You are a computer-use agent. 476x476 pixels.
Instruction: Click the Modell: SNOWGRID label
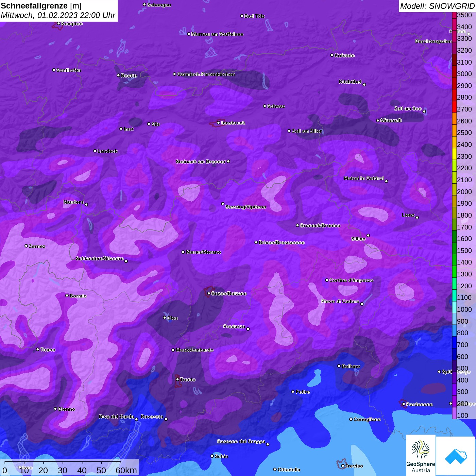pos(437,6)
